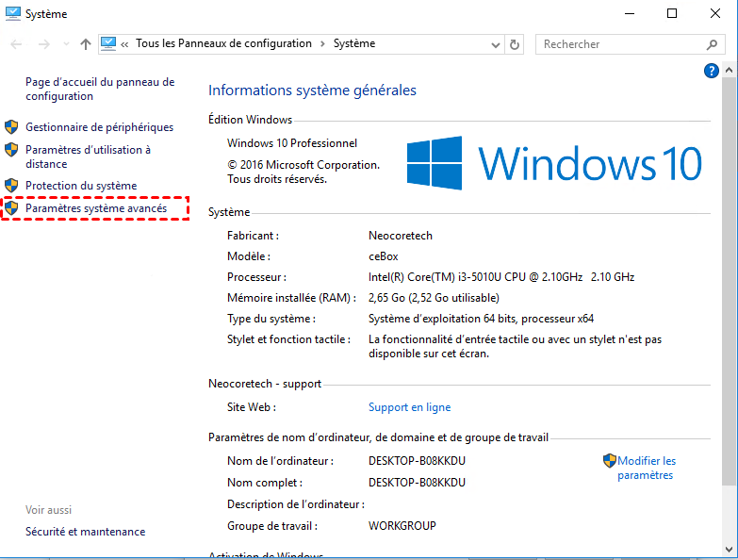Click shield icon beside Protection du système

[11, 186]
